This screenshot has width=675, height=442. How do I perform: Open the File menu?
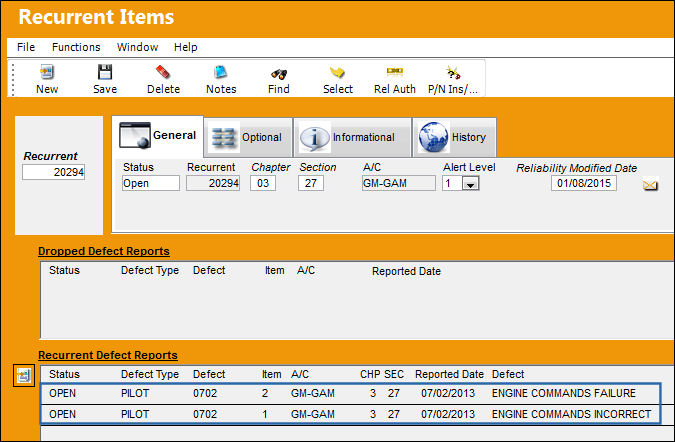coord(26,47)
